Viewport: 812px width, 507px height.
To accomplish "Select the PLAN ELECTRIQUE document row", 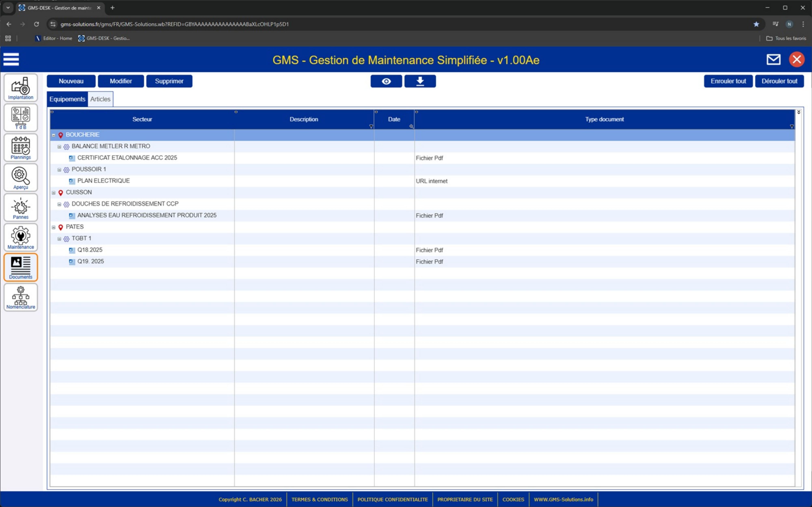I will (104, 181).
